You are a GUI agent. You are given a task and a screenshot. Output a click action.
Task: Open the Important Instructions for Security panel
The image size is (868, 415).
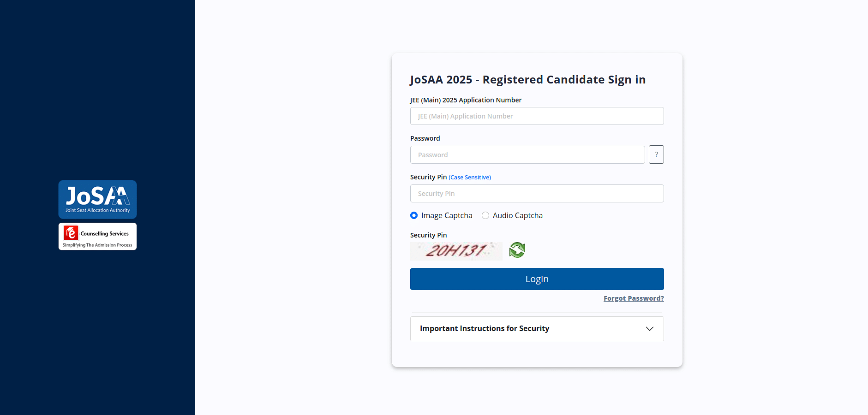pos(537,329)
